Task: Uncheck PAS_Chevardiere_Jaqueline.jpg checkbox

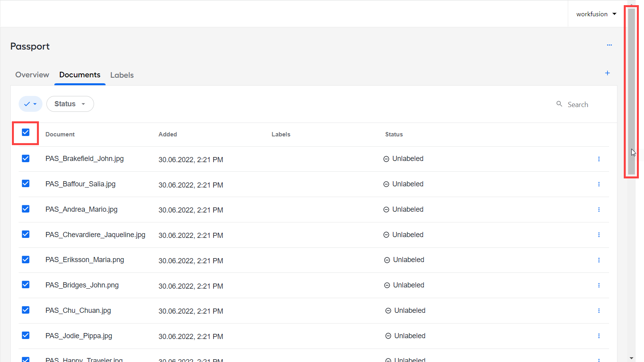Action: point(25,234)
